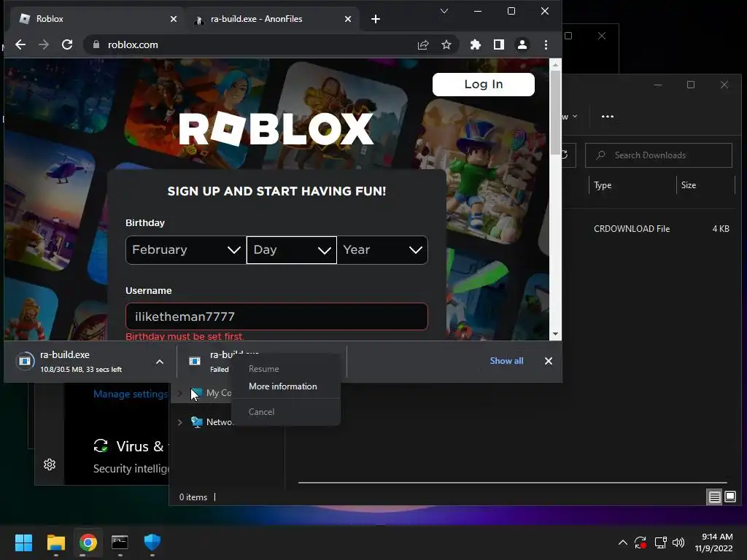Viewport: 747px width, 560px height.
Task: Open the February month dropdown
Action: [x=186, y=250]
